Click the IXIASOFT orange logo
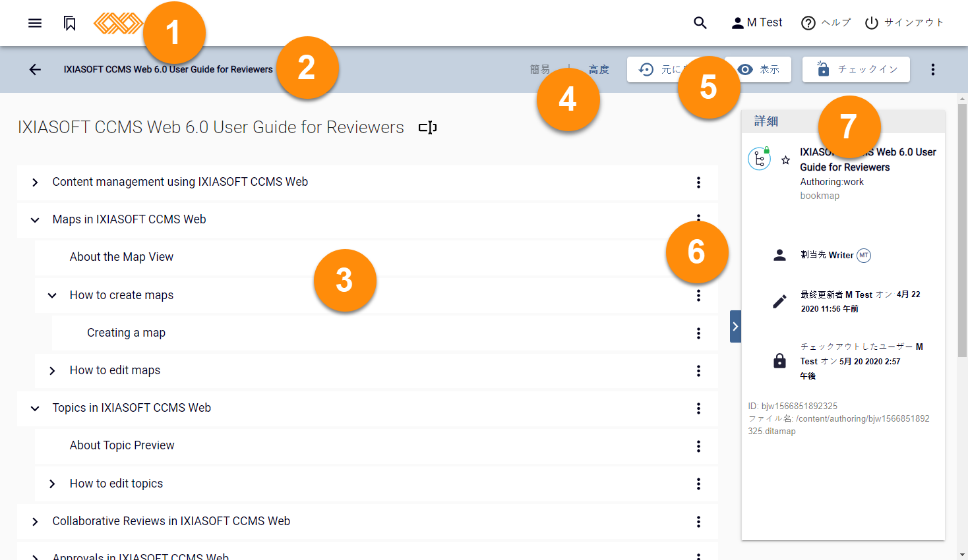The image size is (968, 560). coord(119,23)
